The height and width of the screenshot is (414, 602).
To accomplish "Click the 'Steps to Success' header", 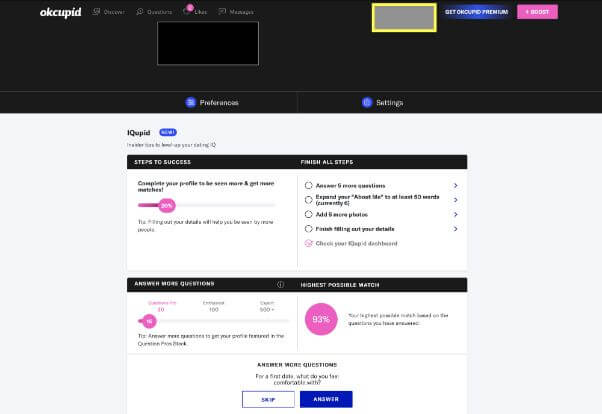I will click(x=162, y=162).
